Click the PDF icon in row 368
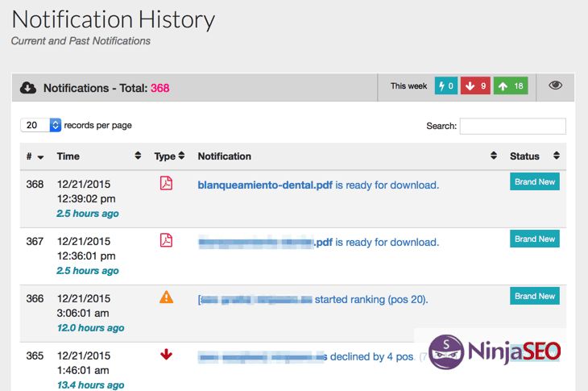 click(x=166, y=183)
